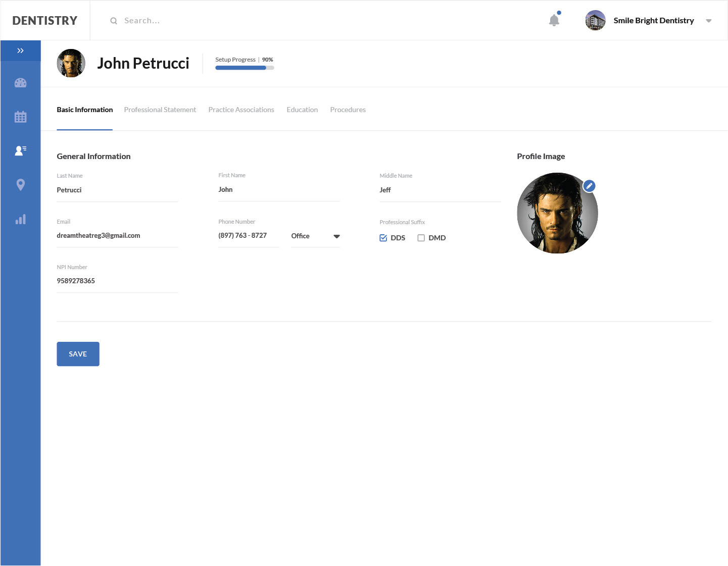The height and width of the screenshot is (566, 728).
Task: Switch to the Professional Statement tab
Action: pyautogui.click(x=160, y=110)
